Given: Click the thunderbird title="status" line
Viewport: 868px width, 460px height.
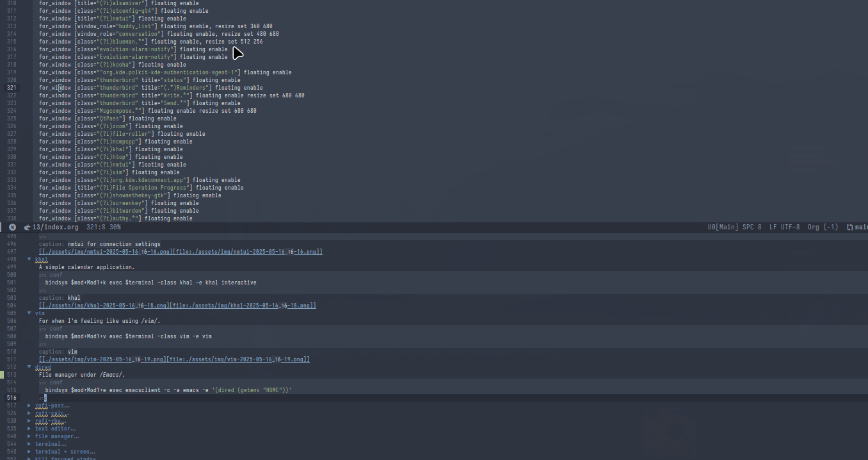Looking at the screenshot, I should (140, 80).
